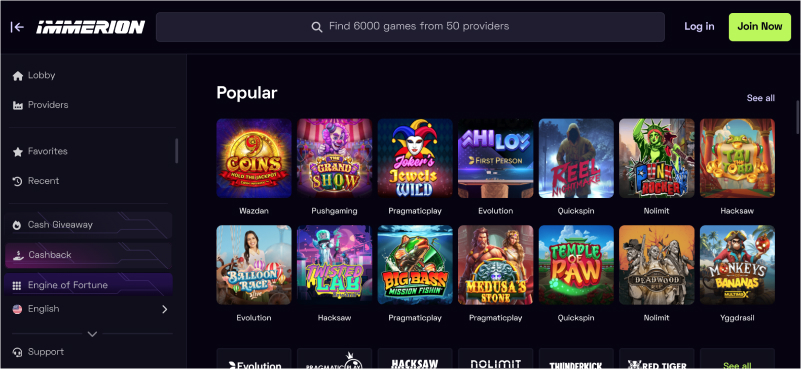This screenshot has width=801, height=369.
Task: Open the 9 Coins game thumbnail
Action: [x=254, y=158]
